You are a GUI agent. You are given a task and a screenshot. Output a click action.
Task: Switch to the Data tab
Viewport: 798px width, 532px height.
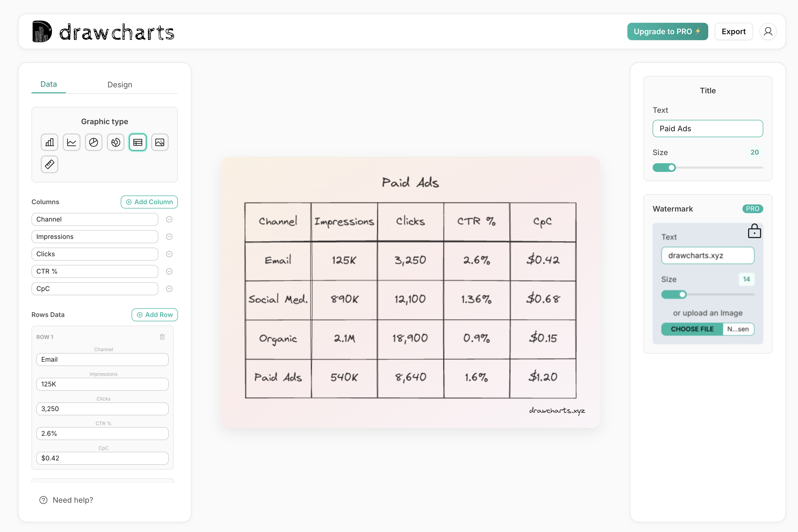pyautogui.click(x=49, y=84)
